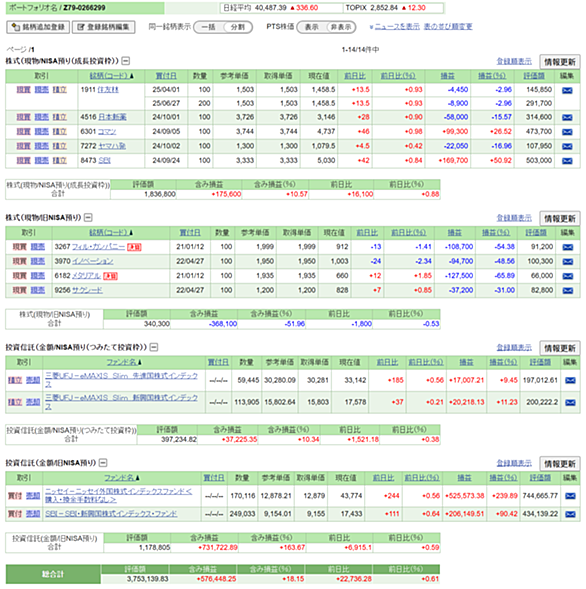Sort 旧NISA fund table by 評価額 header

point(540,478)
